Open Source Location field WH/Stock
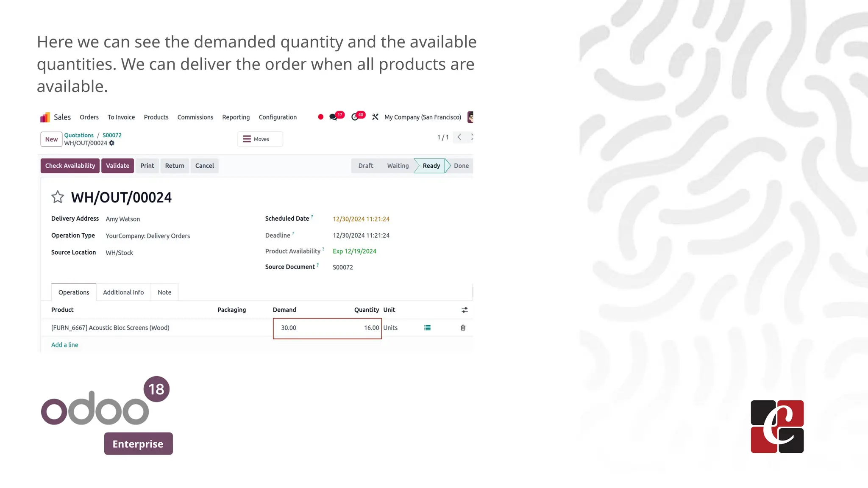Screen dimensions: 868x488 pos(120,253)
